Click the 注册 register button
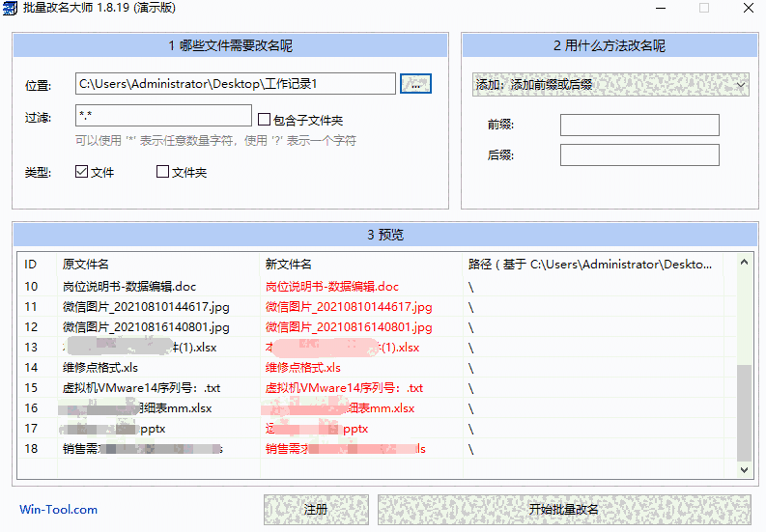Viewport: 766px width, 532px height. pos(316,510)
